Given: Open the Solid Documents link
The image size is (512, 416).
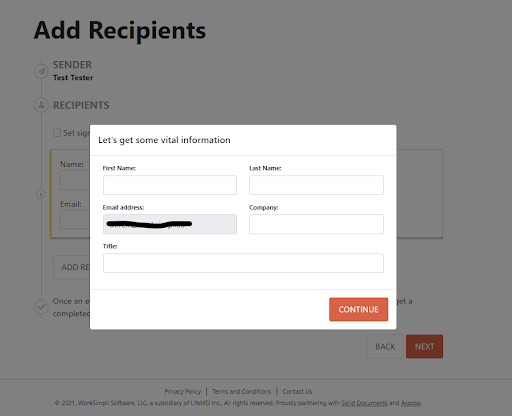Looking at the screenshot, I should (x=364, y=403).
